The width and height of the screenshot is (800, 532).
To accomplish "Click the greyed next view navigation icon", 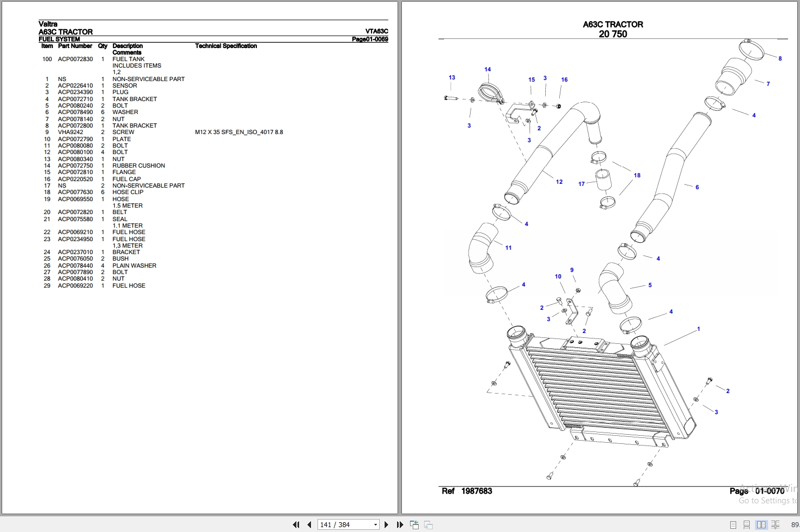I will pyautogui.click(x=428, y=524).
